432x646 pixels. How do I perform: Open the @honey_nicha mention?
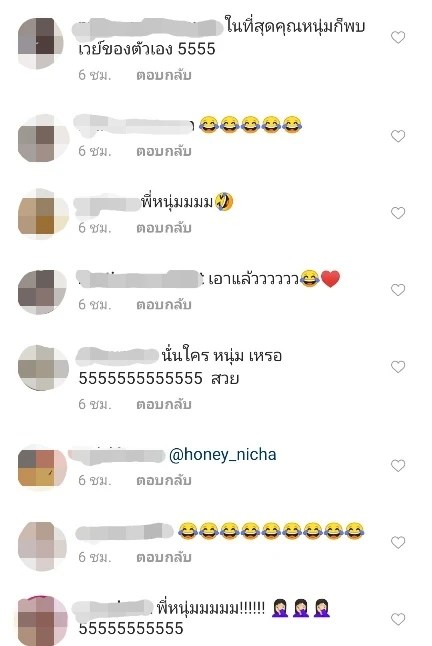(x=222, y=454)
